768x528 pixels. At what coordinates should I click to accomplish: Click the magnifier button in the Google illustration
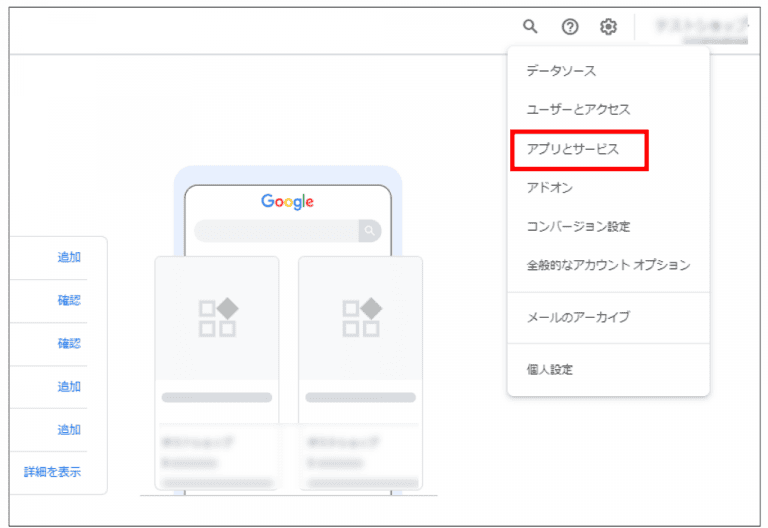(370, 231)
